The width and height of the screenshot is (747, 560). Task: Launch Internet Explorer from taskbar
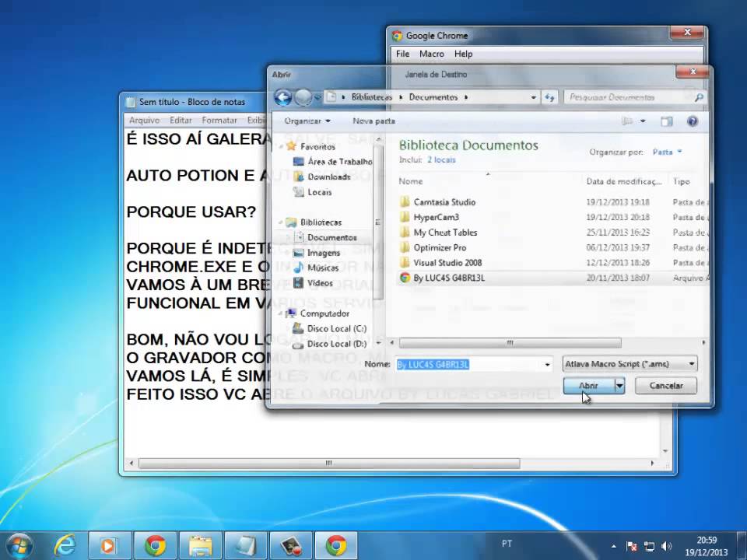[x=65, y=545]
